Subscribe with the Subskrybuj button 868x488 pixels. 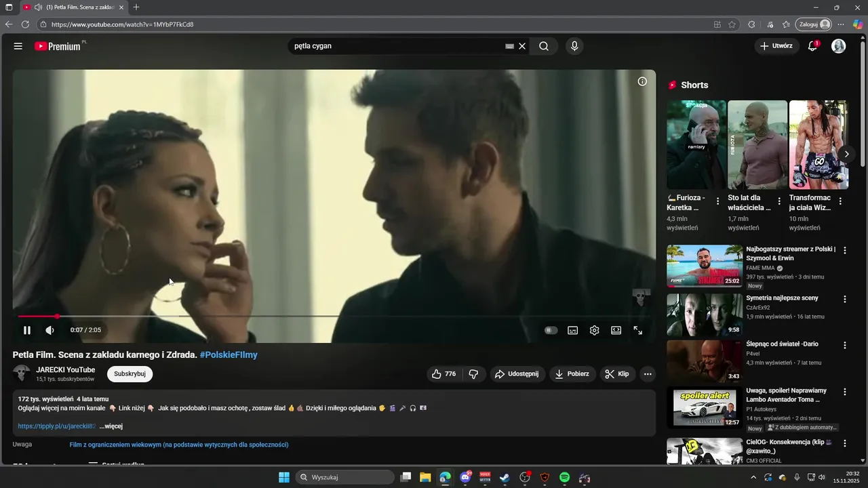coord(130,374)
